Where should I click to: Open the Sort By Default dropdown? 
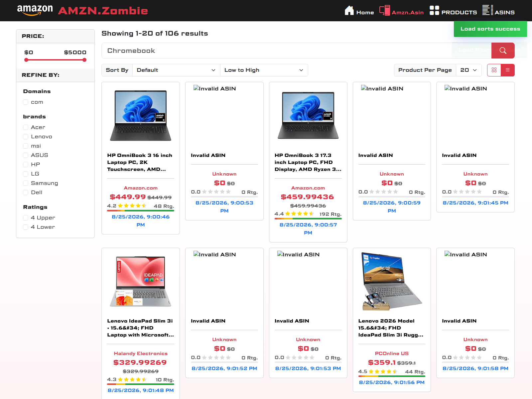pyautogui.click(x=176, y=70)
